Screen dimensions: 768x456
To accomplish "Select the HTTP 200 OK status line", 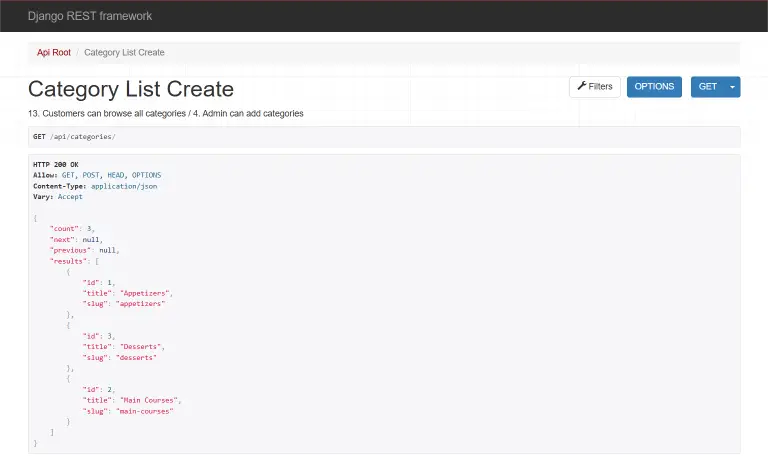I will coord(56,165).
